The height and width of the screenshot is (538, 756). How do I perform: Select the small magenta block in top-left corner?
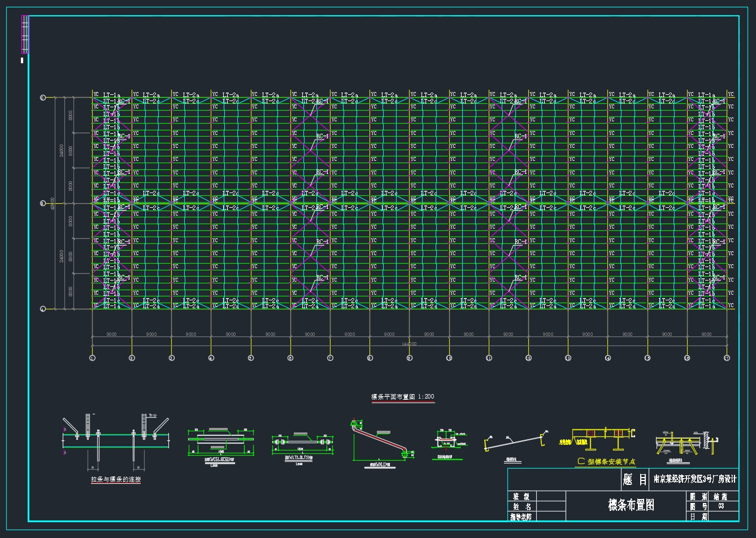(x=24, y=34)
